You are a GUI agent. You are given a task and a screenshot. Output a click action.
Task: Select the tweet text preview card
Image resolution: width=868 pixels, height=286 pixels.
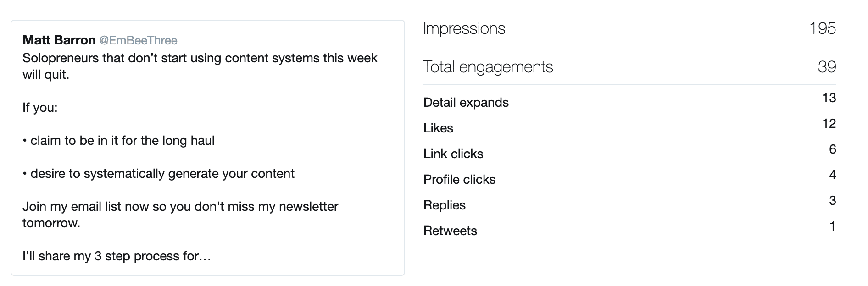coord(208,148)
